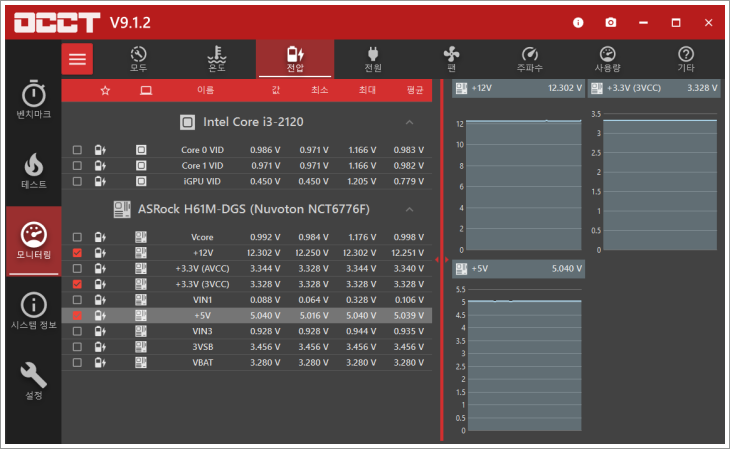Click the voltage icon in 3VSB row
Screen dimensions: 730x449
pos(100,347)
